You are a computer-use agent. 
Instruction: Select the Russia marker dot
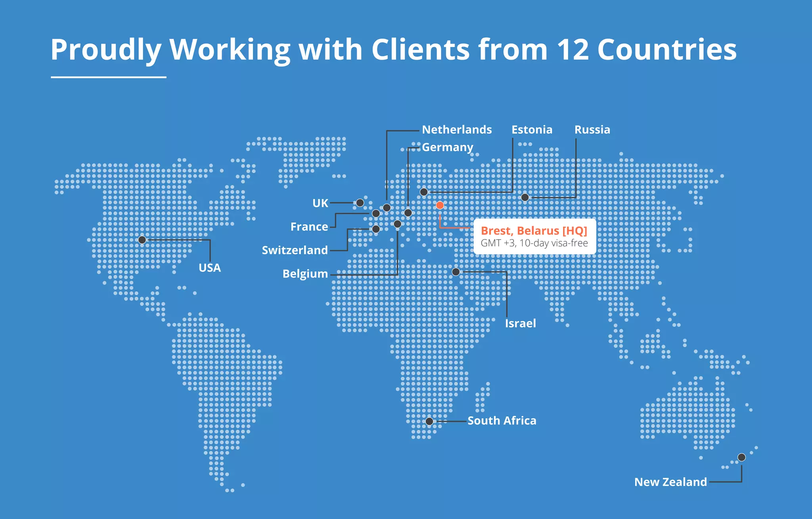click(x=525, y=197)
